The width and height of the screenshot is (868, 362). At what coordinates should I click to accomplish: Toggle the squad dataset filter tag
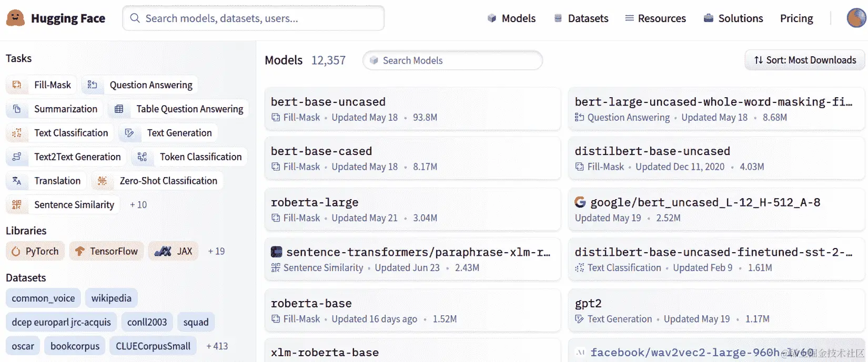[x=196, y=322]
